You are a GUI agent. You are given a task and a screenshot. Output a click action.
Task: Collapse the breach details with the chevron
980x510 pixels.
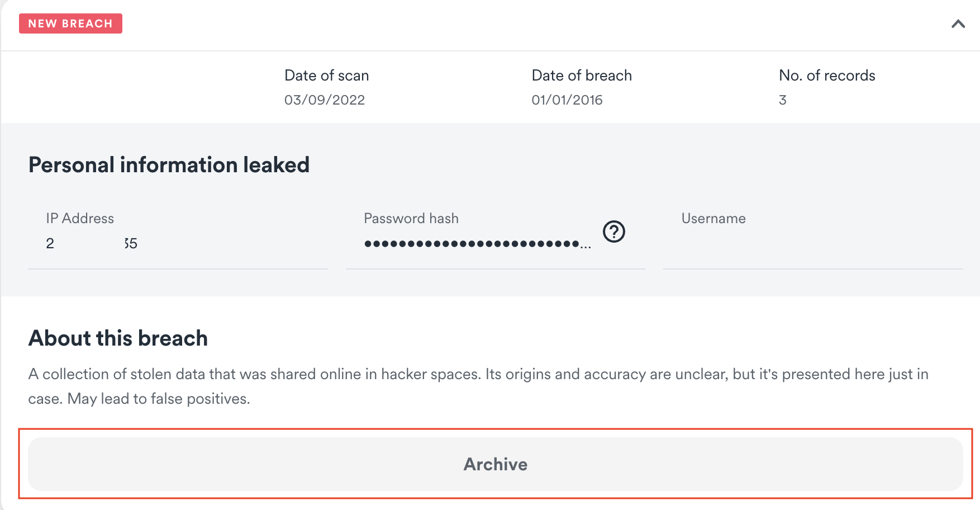click(x=958, y=24)
